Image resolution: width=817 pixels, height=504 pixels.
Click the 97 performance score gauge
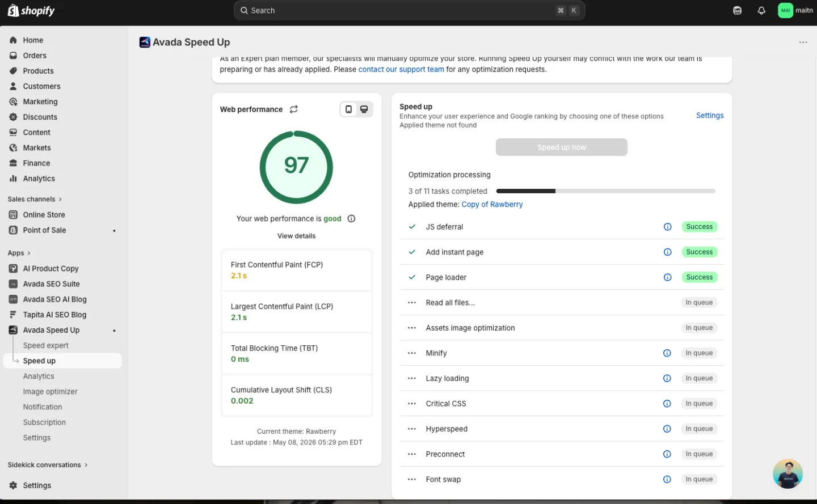coord(296,167)
